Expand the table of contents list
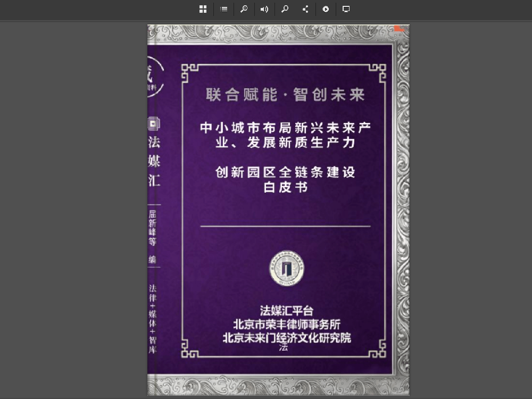 click(223, 9)
